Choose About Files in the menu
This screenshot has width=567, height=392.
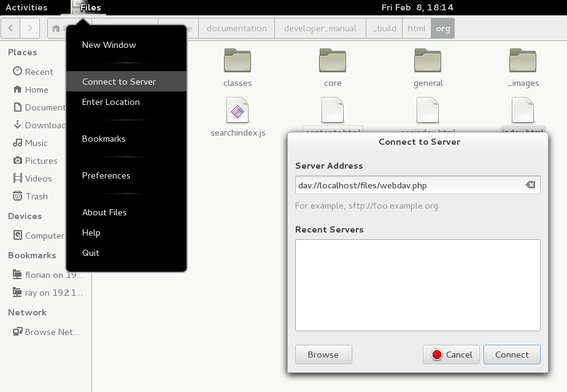(x=104, y=212)
